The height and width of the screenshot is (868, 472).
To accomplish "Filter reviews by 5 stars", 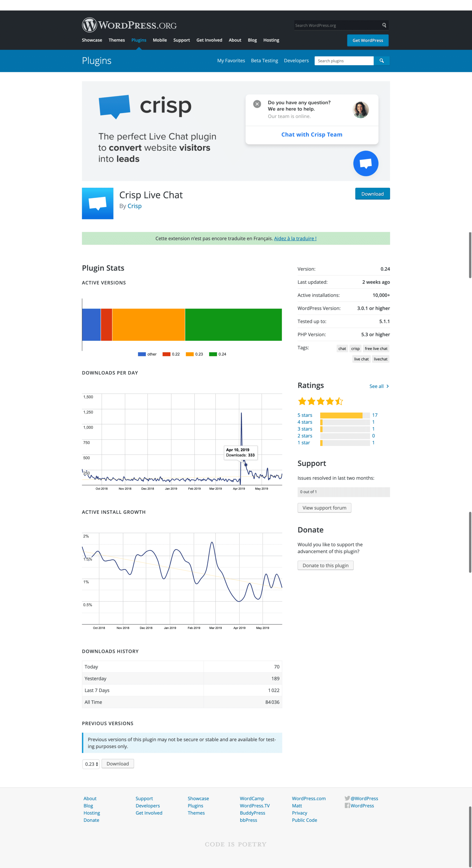I will pyautogui.click(x=305, y=415).
